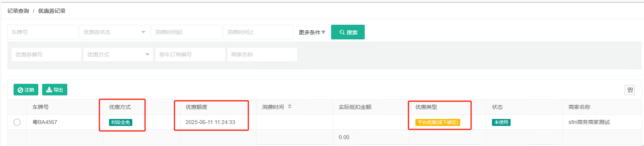Collapse the 更多条件 expander

312,32
